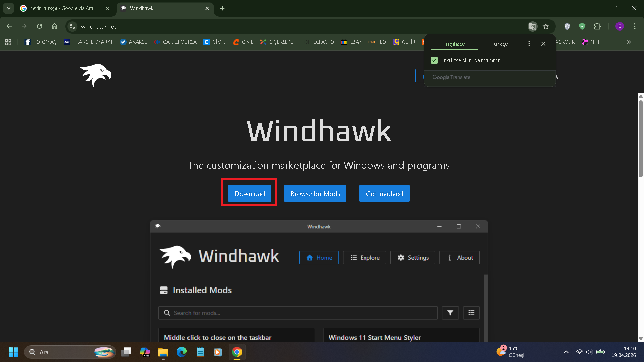Viewport: 644px width, 362px height.
Task: Show hidden system tray icons chevron
Action: point(566,352)
